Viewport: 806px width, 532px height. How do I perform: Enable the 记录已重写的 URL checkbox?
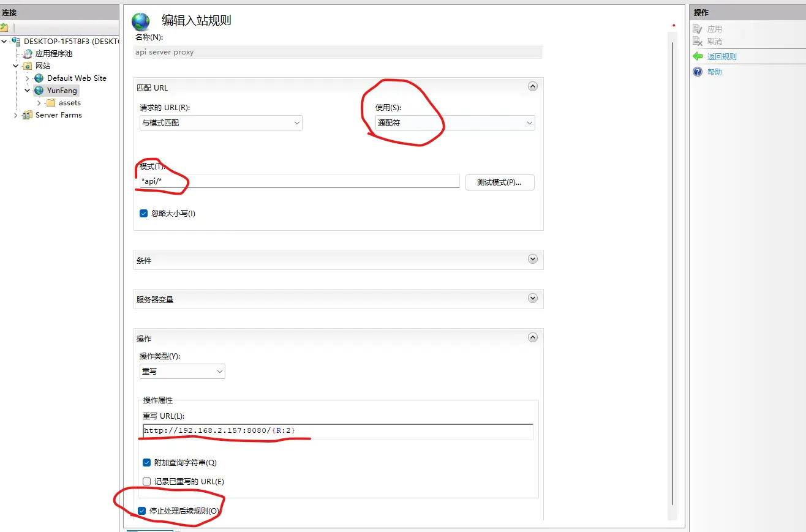(146, 482)
